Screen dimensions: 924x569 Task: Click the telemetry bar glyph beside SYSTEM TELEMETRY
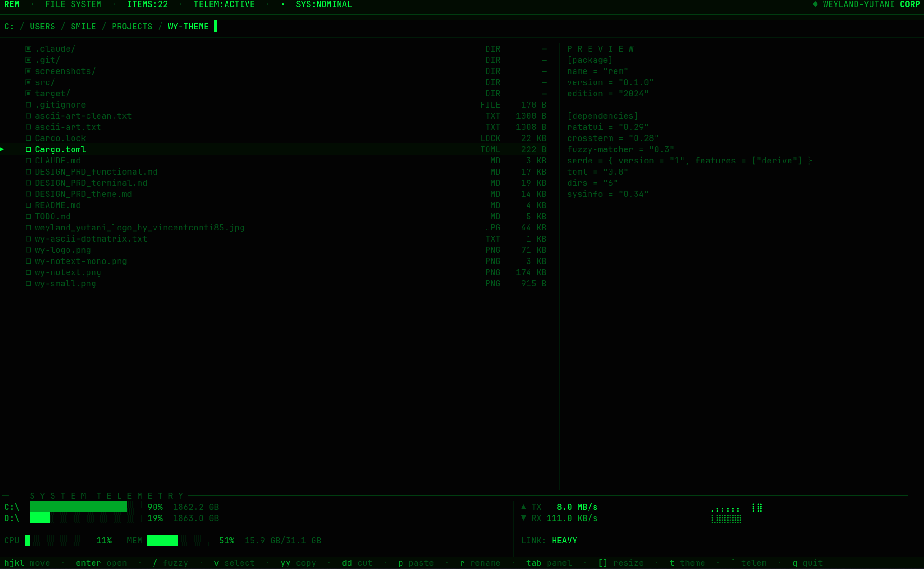click(17, 495)
